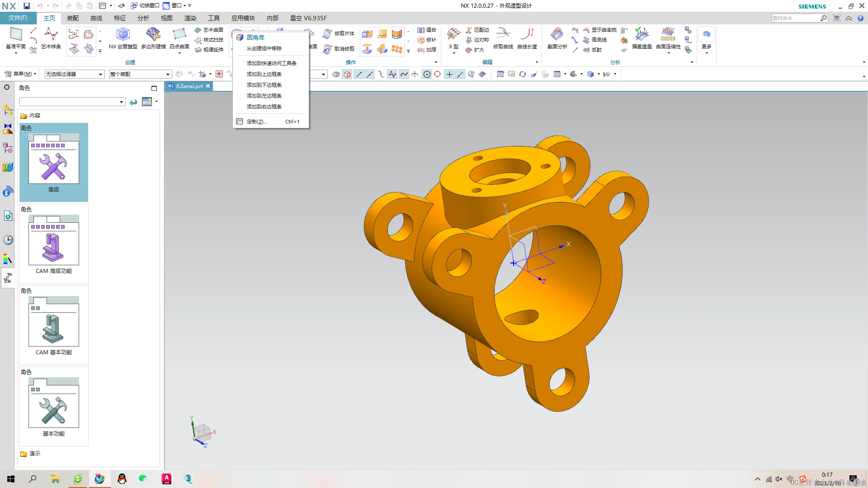868x488 pixels.
Task: Select the 缝合 sew tool
Action: click(x=427, y=30)
